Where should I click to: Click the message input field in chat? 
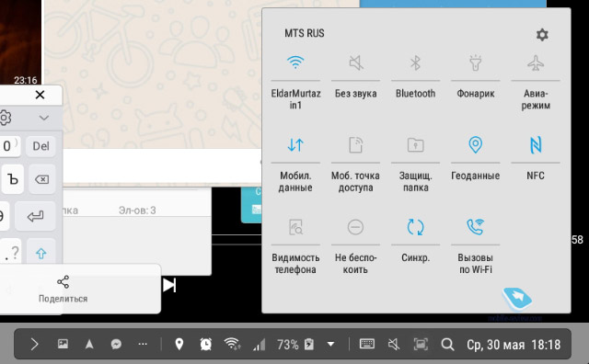pos(162,166)
